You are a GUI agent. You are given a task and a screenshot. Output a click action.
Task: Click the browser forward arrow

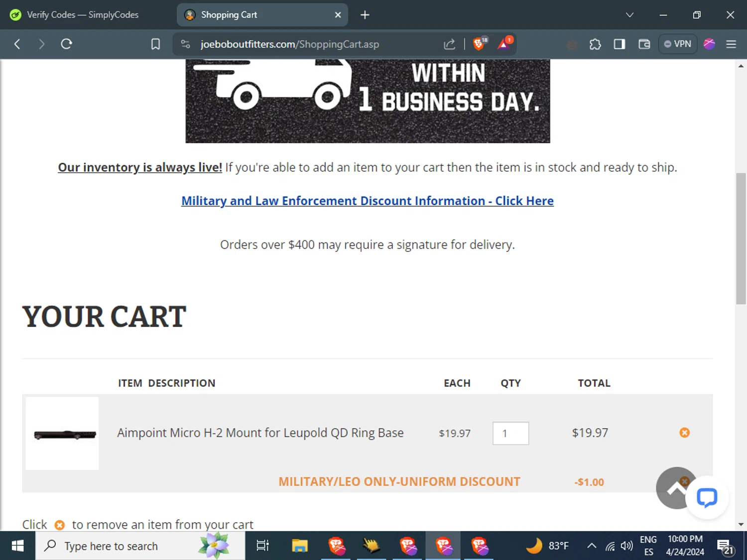point(41,44)
